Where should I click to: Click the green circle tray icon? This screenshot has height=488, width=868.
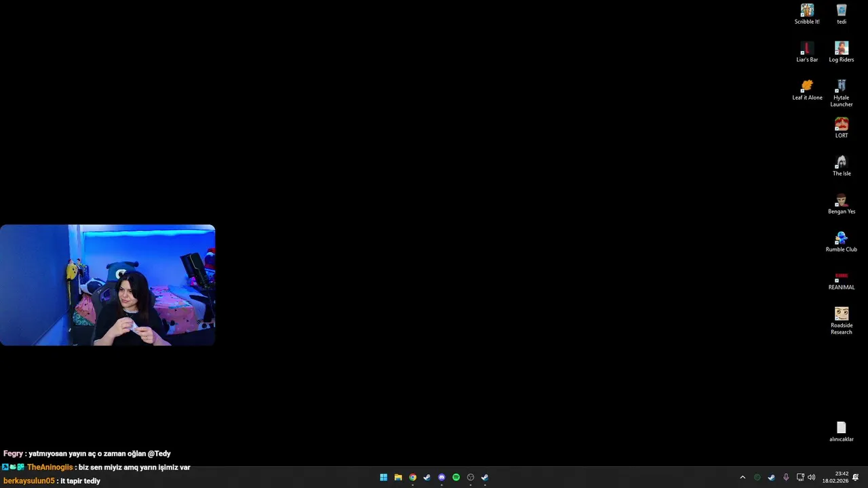757,477
